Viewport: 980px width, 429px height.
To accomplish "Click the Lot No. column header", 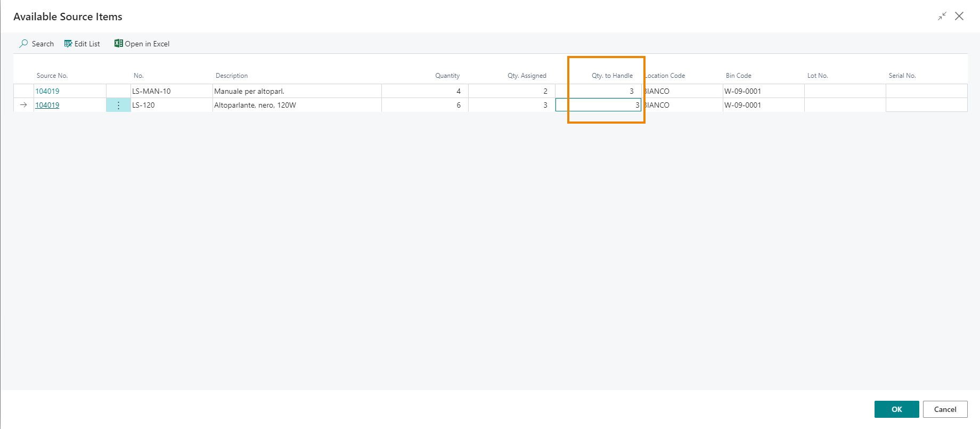I will (818, 75).
